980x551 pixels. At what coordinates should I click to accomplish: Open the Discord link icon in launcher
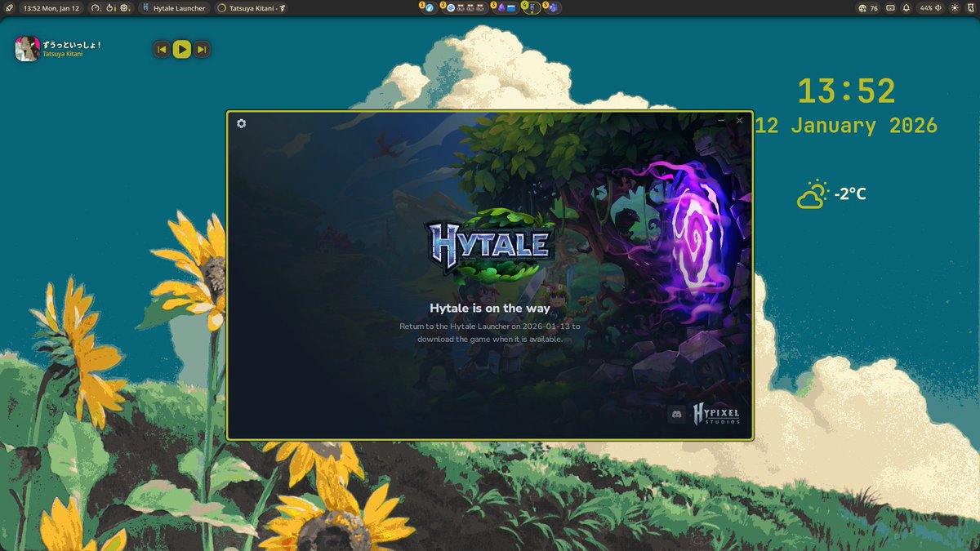676,415
